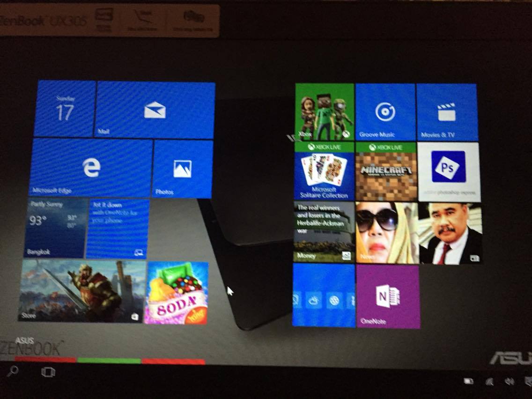Open the Mail tile
The width and height of the screenshot is (532, 399).
tap(155, 110)
